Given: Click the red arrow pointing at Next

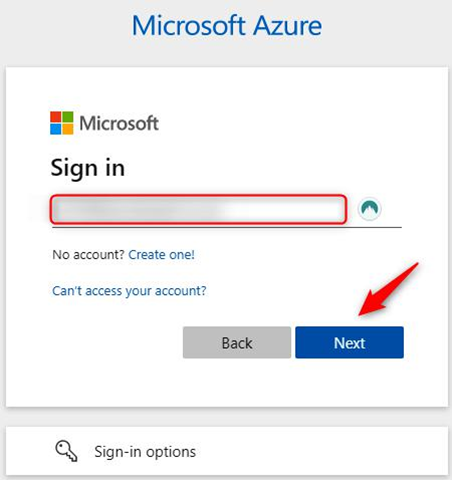Looking at the screenshot, I should [x=388, y=289].
